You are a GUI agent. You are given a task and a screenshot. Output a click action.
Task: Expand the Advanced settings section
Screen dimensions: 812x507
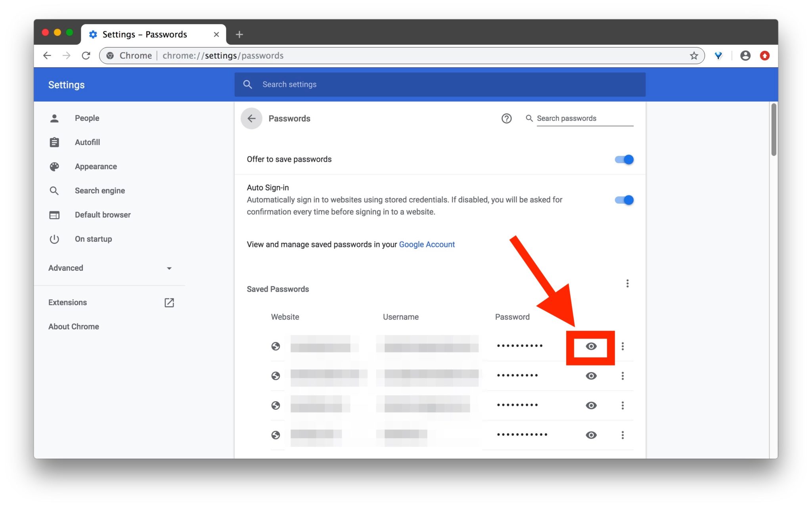pyautogui.click(x=110, y=268)
